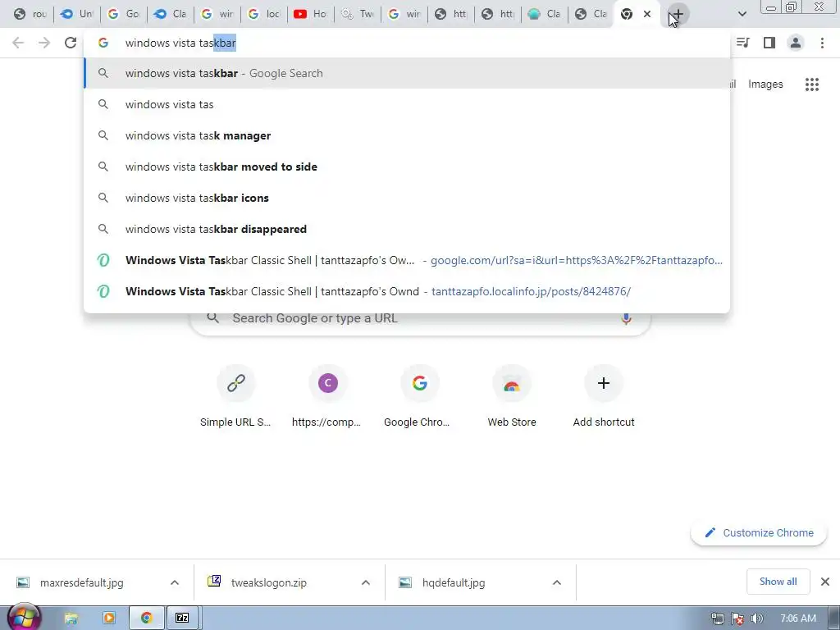Open the Web Store shortcut

click(512, 397)
